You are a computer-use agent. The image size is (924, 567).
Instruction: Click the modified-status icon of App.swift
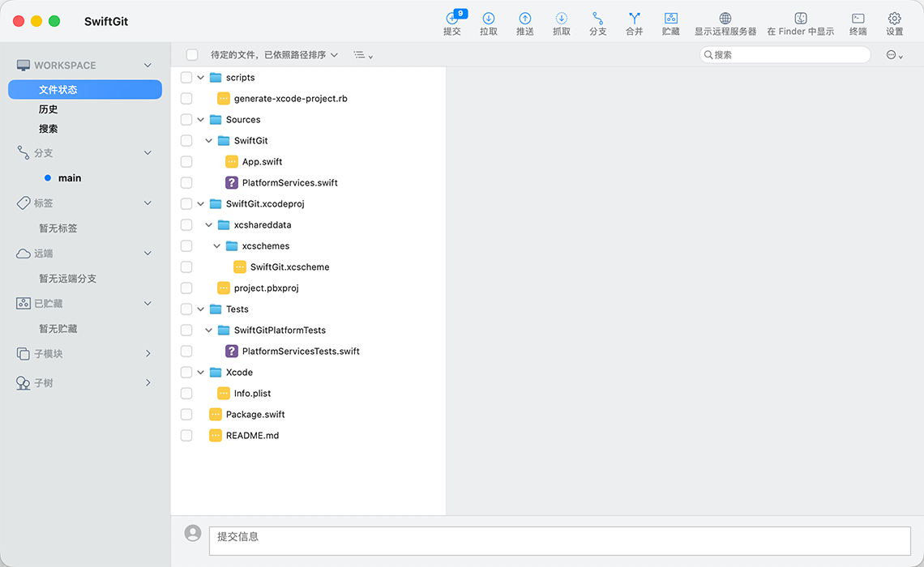232,161
